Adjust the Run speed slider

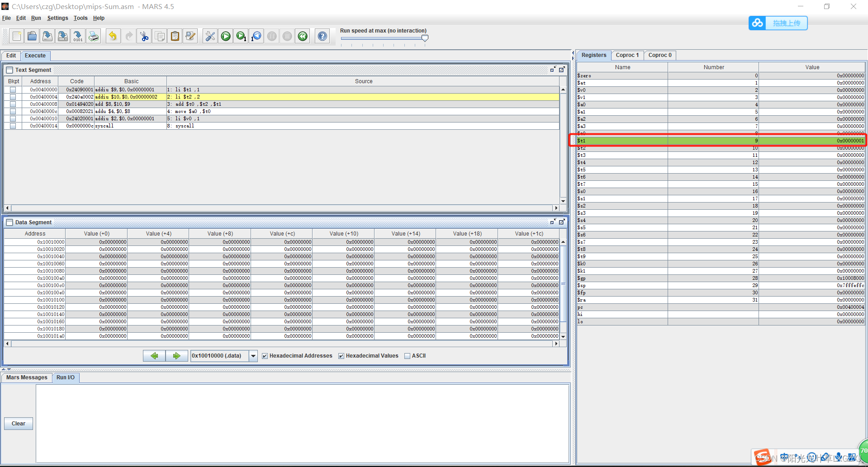pos(425,38)
